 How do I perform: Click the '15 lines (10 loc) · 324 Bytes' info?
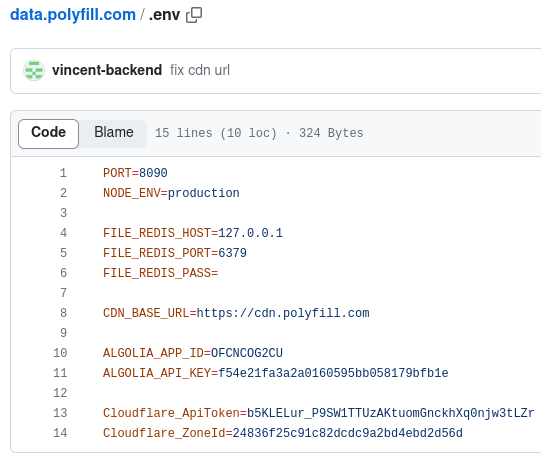pyautogui.click(x=259, y=133)
